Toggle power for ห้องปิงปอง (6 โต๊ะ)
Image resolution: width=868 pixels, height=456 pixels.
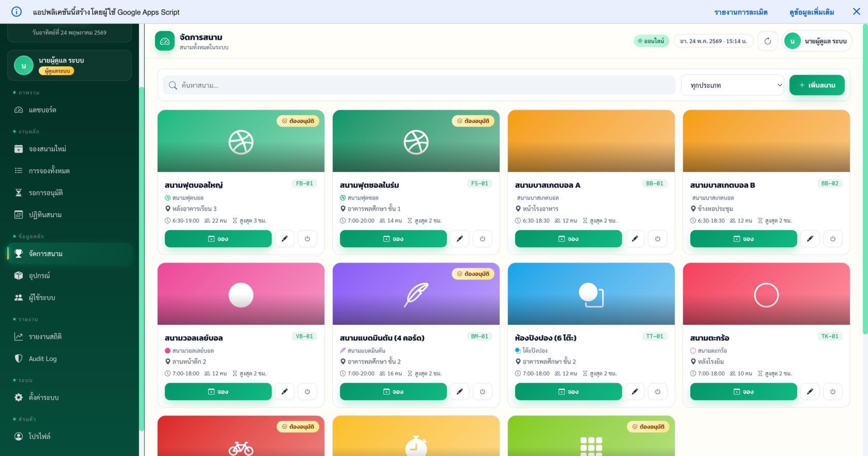pos(658,391)
